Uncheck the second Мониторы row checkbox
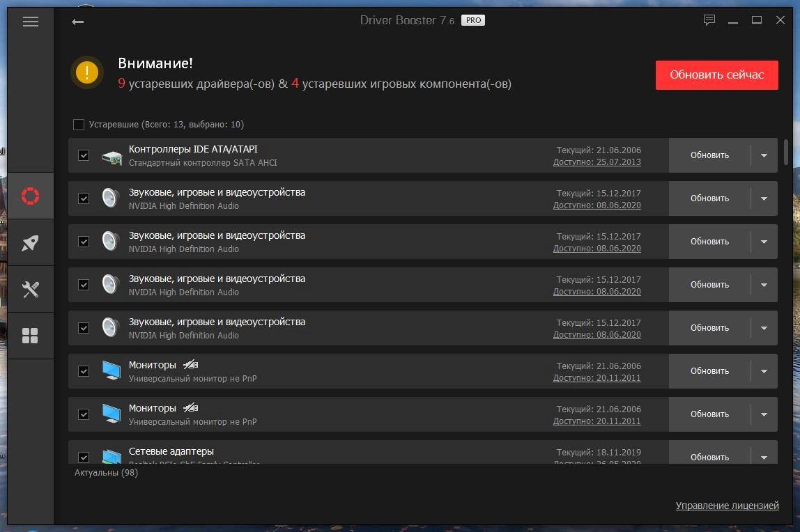This screenshot has width=800, height=532. pos(84,414)
